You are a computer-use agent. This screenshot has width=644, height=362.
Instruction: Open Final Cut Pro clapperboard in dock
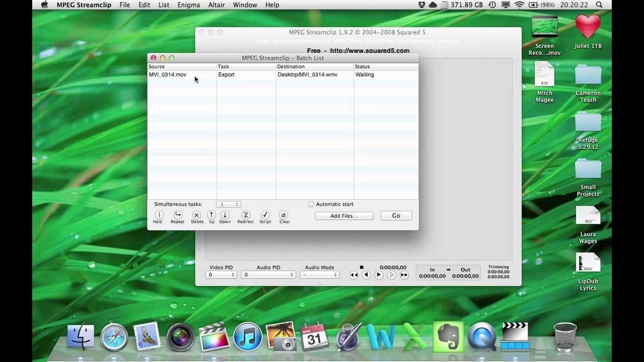(214, 336)
